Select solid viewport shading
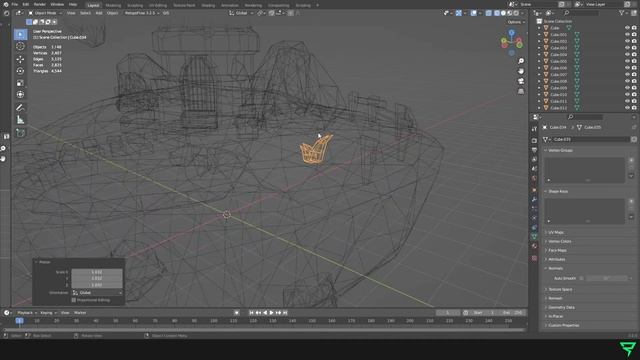Viewport: 640px width, 360px height. point(503,13)
